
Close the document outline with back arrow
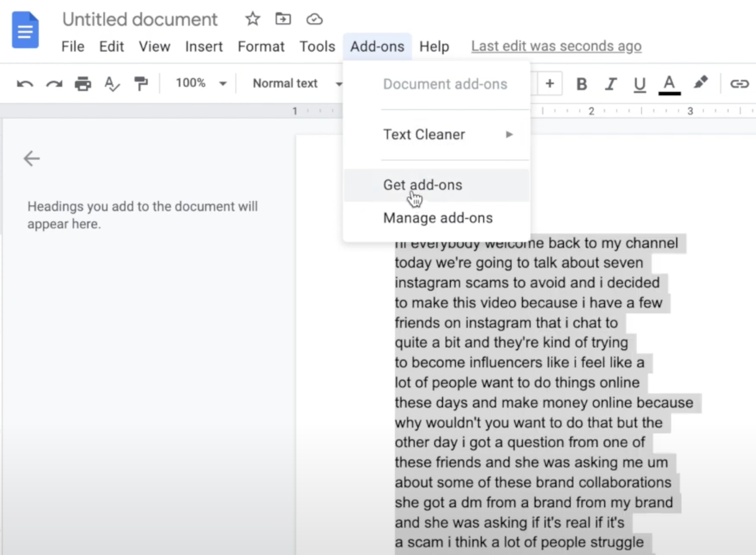[31, 158]
